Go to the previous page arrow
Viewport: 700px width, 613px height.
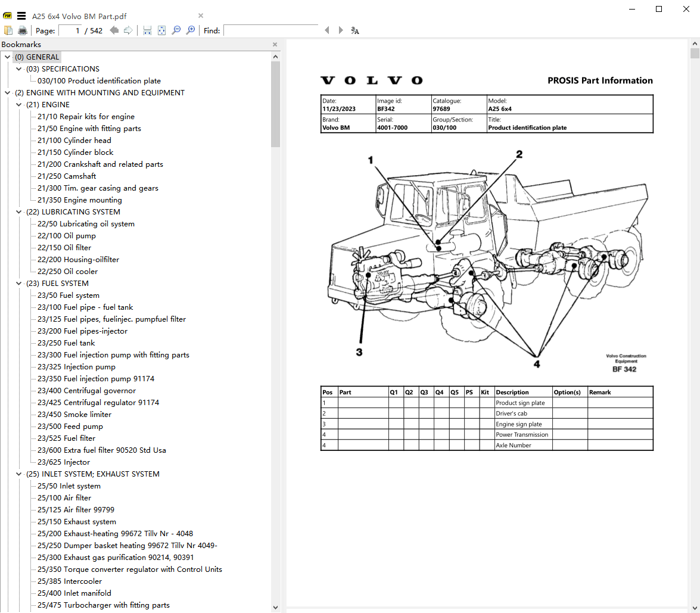[x=114, y=30]
